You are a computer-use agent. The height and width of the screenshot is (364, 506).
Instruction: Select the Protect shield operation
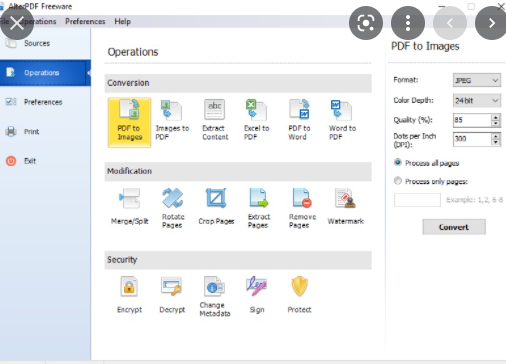(x=299, y=295)
